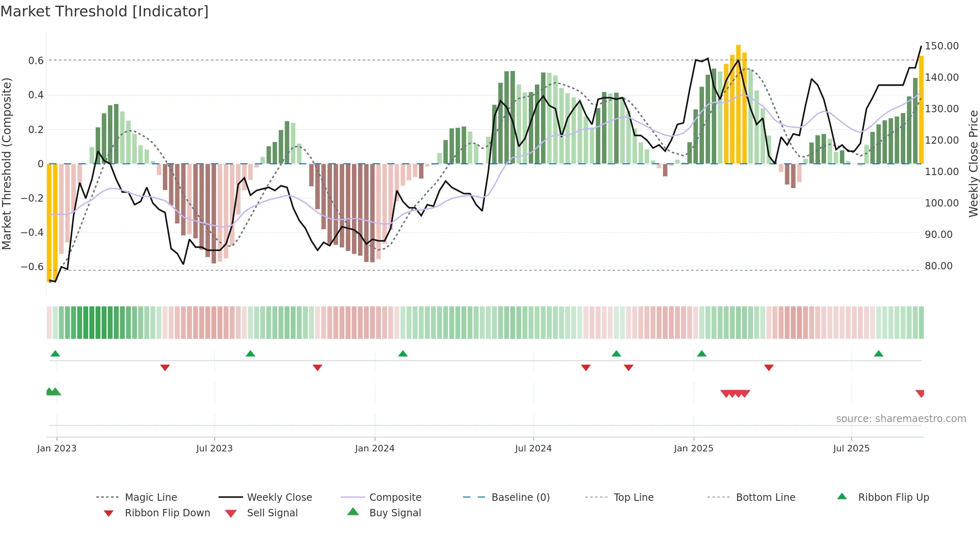980x551 pixels.
Task: Click the 130.00 price axis label
Action: (x=942, y=109)
